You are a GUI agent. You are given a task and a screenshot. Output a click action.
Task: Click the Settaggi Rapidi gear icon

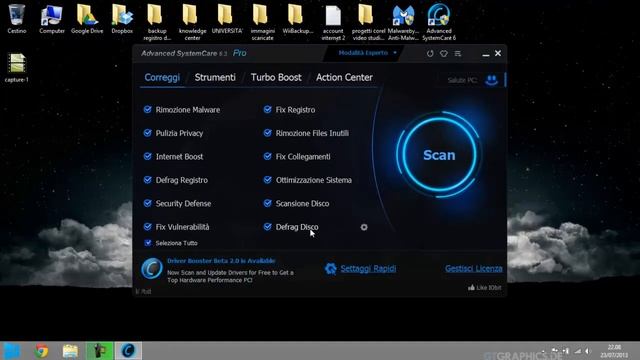330,269
